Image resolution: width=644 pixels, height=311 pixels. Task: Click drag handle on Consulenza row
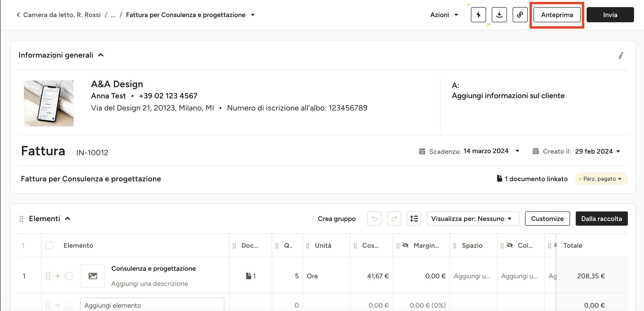[48, 276]
